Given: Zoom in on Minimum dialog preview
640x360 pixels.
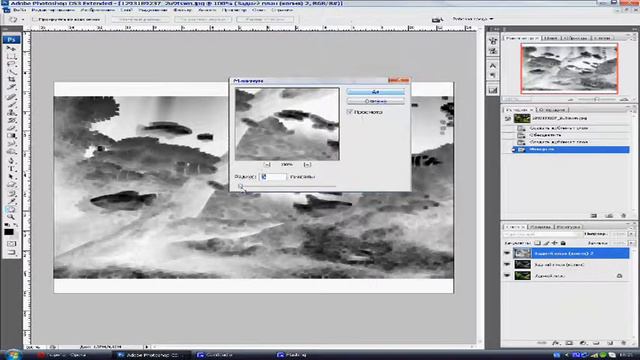Looking at the screenshot, I should click(x=307, y=164).
